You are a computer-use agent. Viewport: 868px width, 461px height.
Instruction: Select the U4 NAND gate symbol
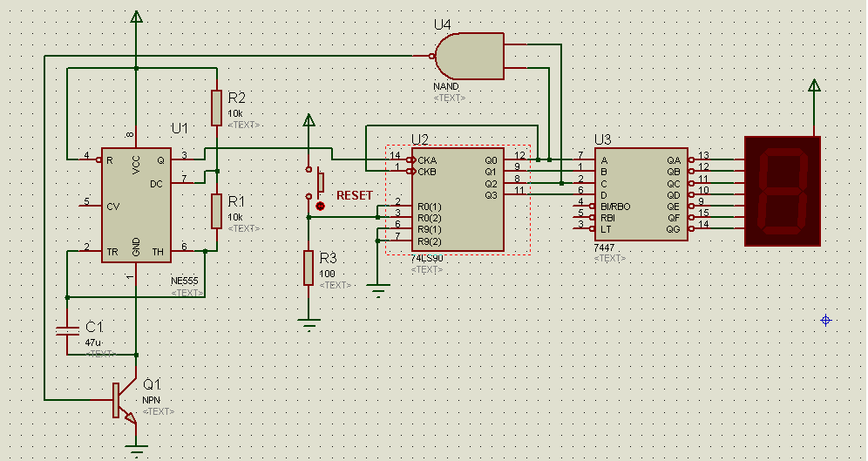(470, 56)
